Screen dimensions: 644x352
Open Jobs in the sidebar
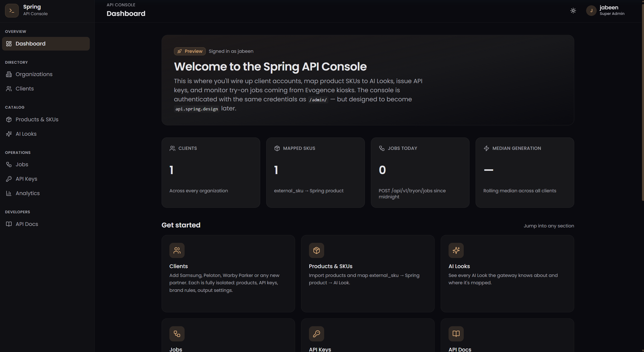click(x=46, y=165)
